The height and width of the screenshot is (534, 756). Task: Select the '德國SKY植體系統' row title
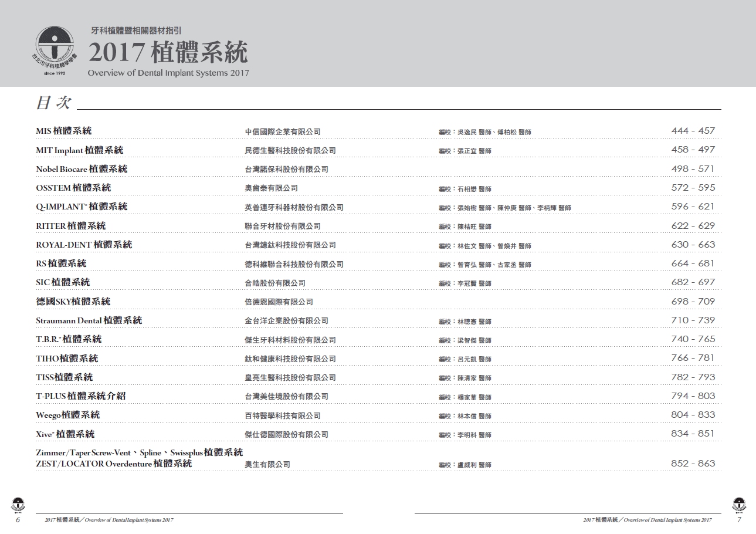click(x=73, y=302)
